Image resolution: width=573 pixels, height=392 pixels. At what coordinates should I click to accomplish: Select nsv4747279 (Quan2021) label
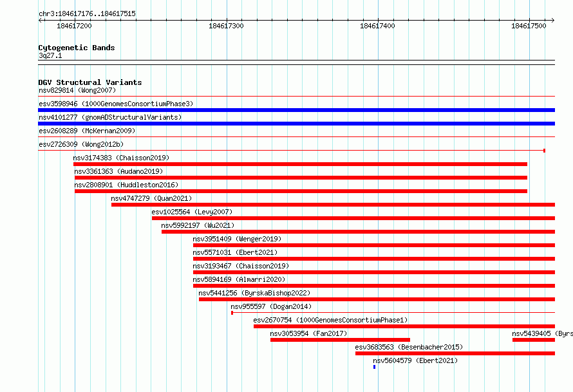click(151, 198)
